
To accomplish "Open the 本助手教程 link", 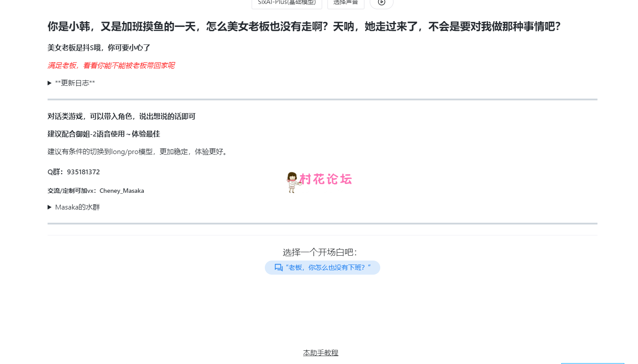I will [x=321, y=353].
